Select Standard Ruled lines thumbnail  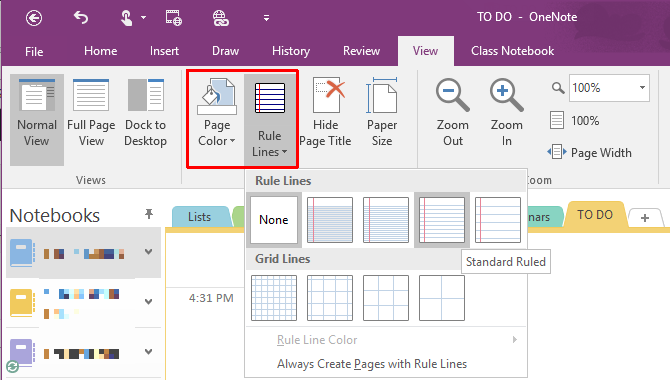tap(442, 220)
